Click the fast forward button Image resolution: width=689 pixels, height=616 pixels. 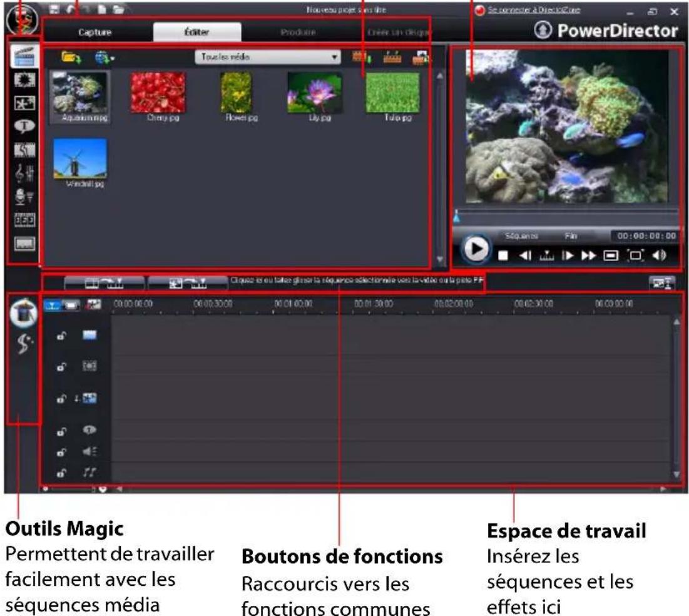(589, 255)
